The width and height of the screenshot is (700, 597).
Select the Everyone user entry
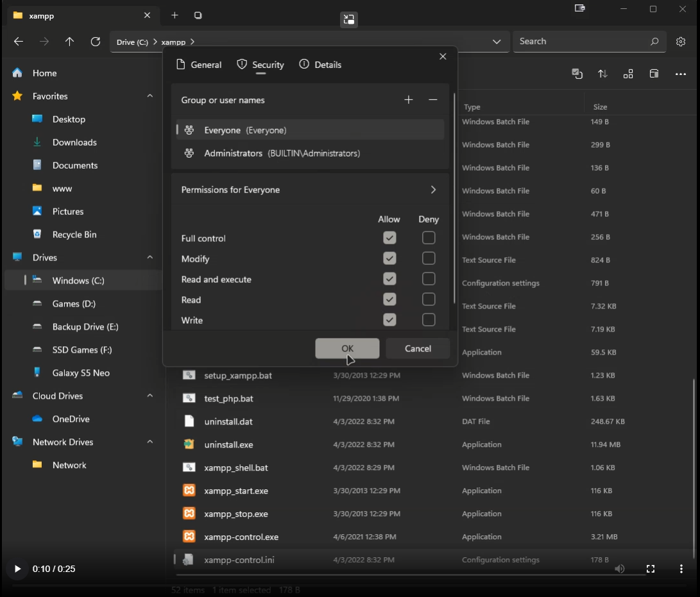pyautogui.click(x=311, y=130)
